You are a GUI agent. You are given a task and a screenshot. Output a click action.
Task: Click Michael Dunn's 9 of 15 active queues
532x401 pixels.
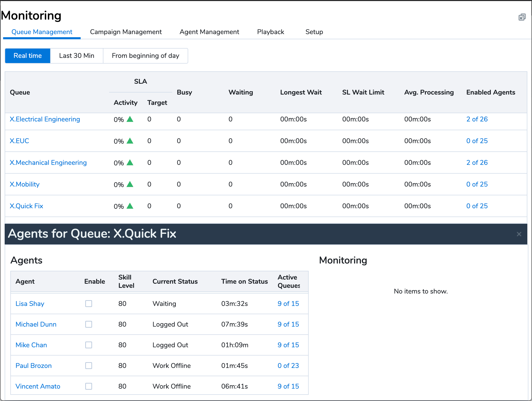pyautogui.click(x=288, y=324)
